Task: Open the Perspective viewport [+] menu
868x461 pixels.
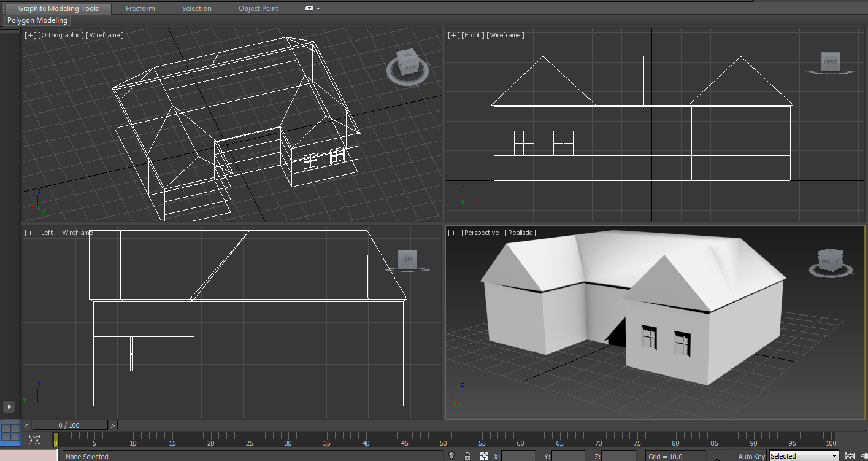Action: point(453,233)
